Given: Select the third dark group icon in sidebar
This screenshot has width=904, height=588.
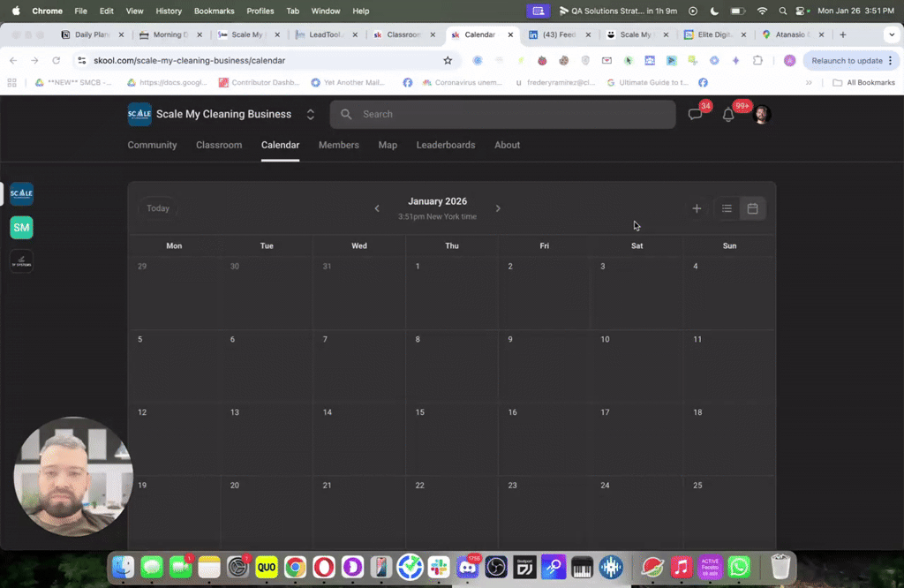Looking at the screenshot, I should click(21, 261).
